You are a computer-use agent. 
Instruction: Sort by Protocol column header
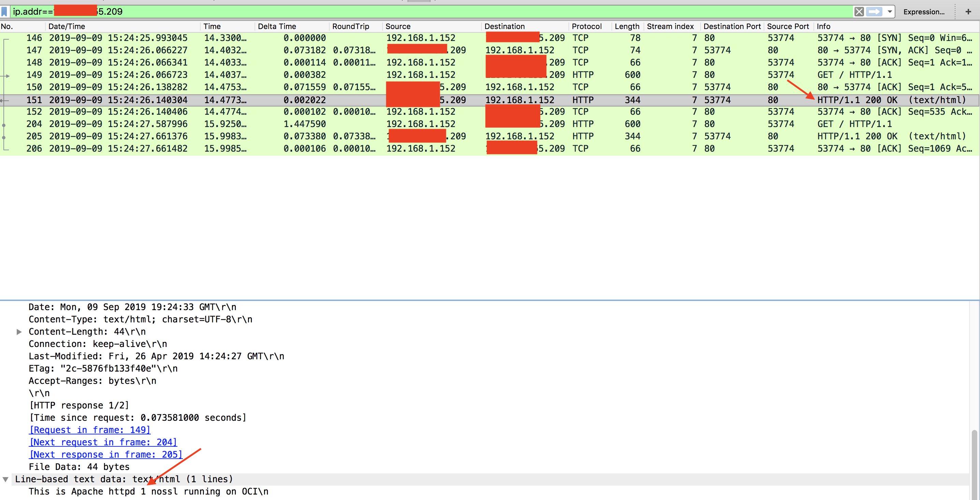[586, 26]
